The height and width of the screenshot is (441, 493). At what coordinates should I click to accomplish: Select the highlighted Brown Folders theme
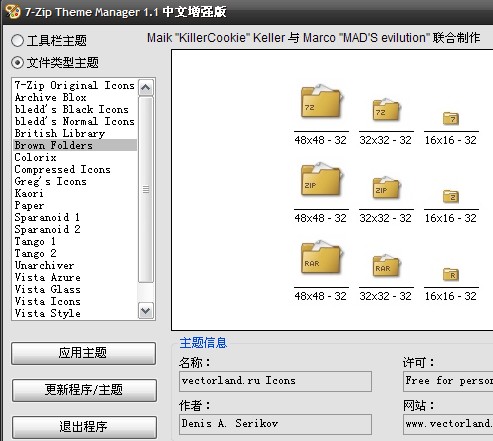[x=75, y=145]
